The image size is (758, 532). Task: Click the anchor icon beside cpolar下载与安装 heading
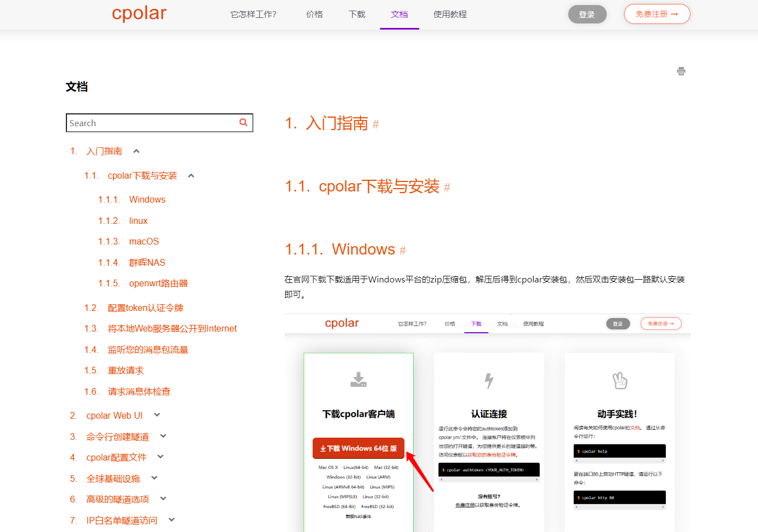[x=446, y=188]
